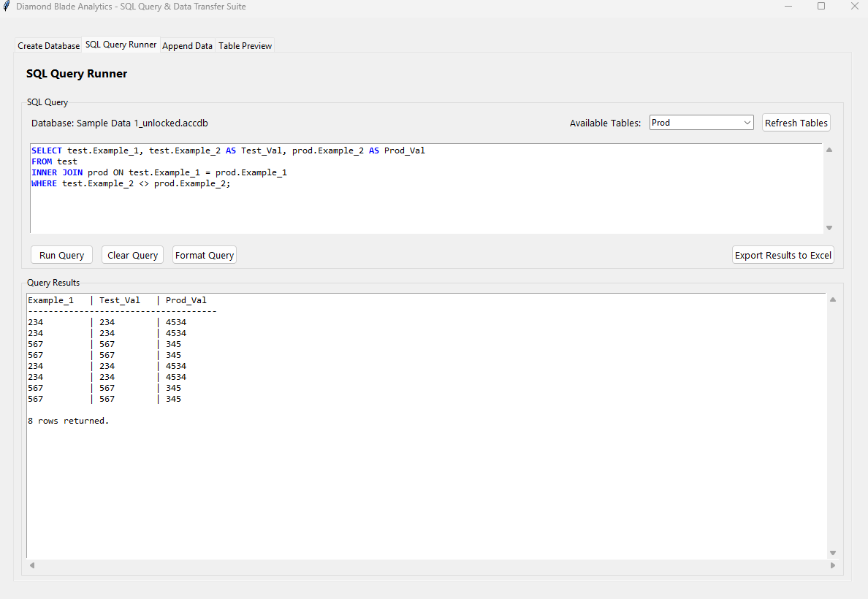This screenshot has height=599, width=868.
Task: Click the Example_1 results column header
Action: tap(50, 300)
